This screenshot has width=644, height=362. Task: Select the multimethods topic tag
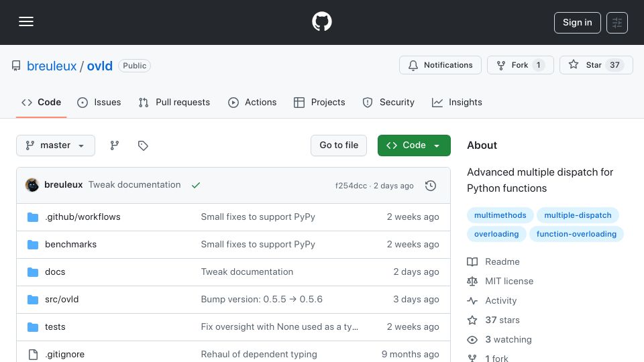coord(500,215)
